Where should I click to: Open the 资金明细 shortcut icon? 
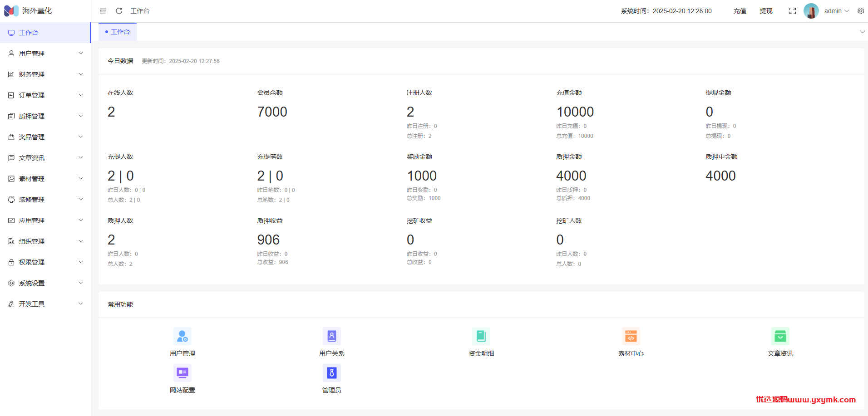coord(481,336)
